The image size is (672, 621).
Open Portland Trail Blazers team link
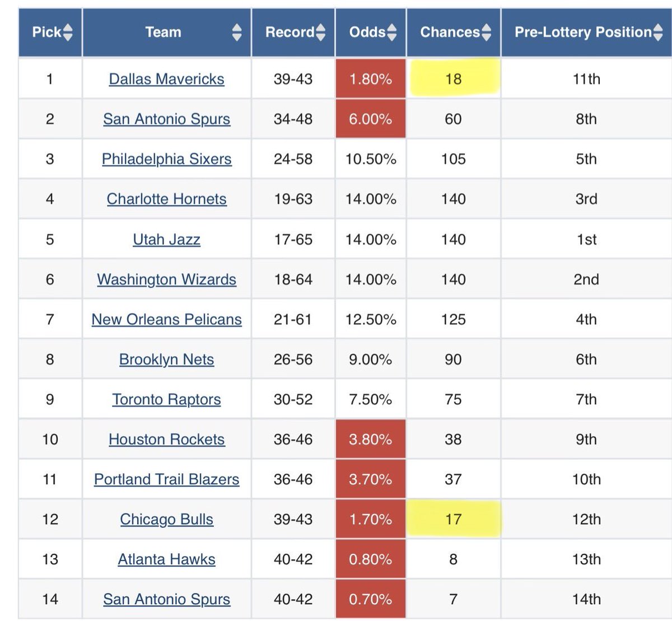pos(166,479)
